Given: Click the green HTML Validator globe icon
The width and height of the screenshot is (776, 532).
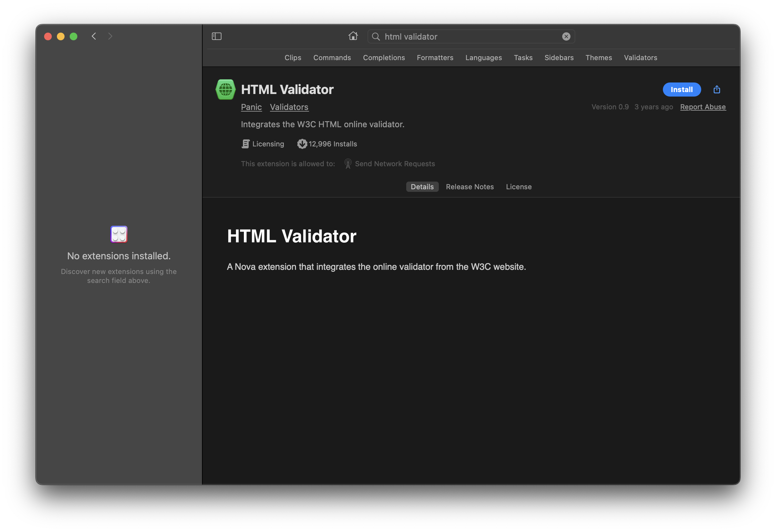Looking at the screenshot, I should click(225, 89).
